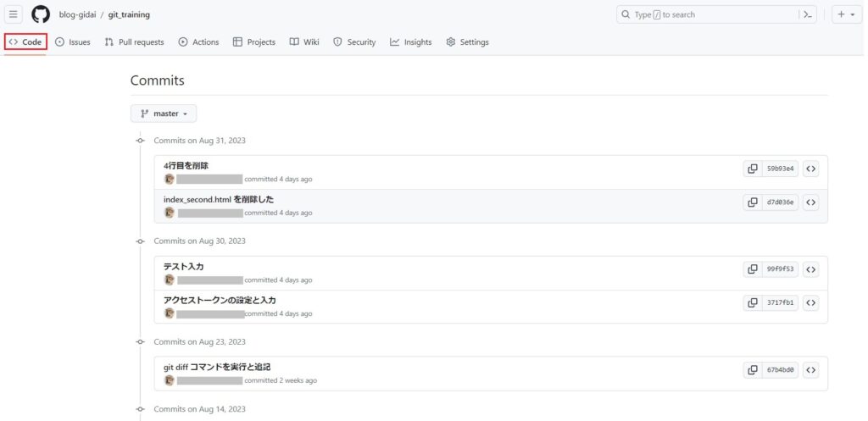Browse repository at commit d7d036e

[x=811, y=202]
